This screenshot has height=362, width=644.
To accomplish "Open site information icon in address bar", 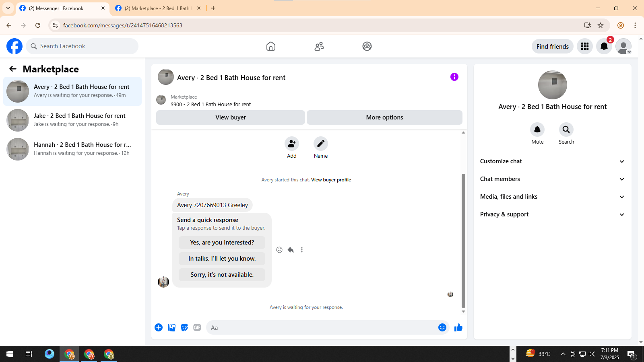I will pos(55,25).
